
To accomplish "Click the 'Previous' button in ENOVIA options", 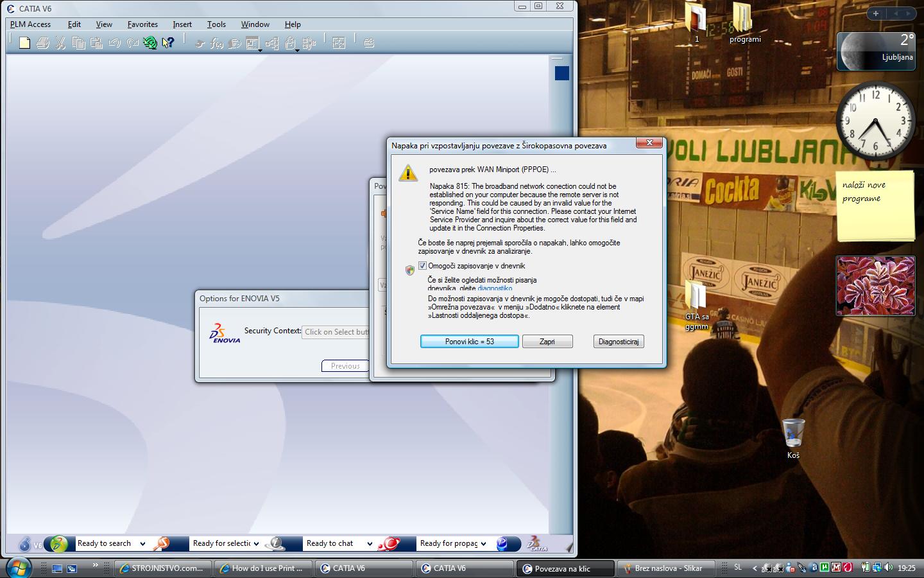I will click(345, 366).
